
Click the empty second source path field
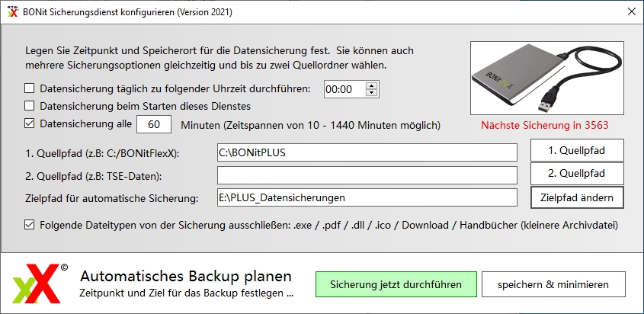[367, 175]
